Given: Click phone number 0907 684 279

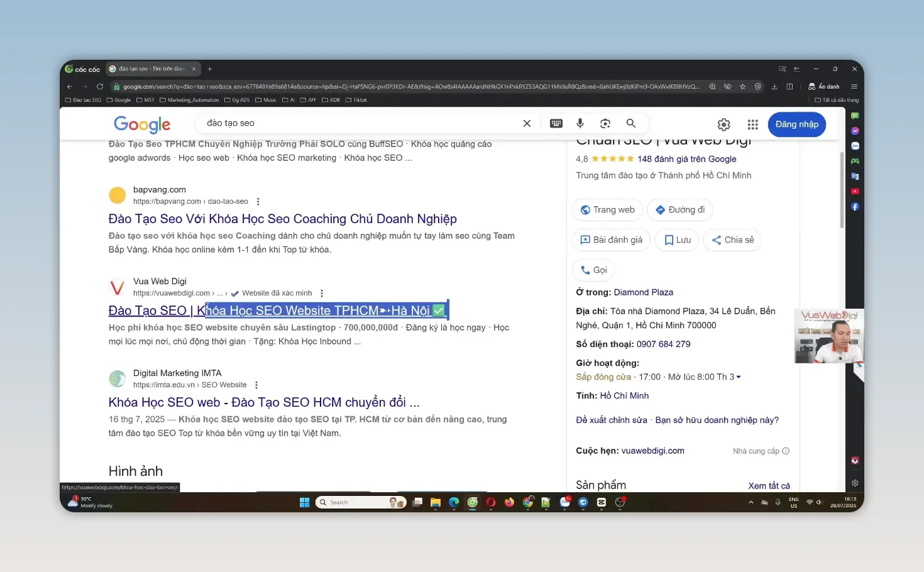Looking at the screenshot, I should (x=663, y=344).
